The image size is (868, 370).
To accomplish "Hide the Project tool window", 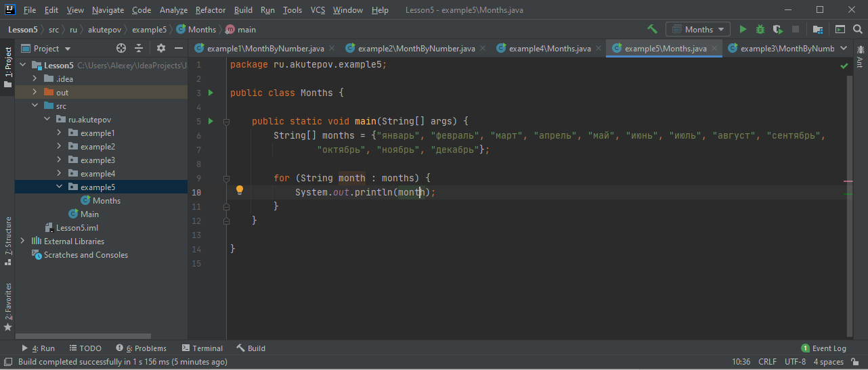I will [x=179, y=48].
